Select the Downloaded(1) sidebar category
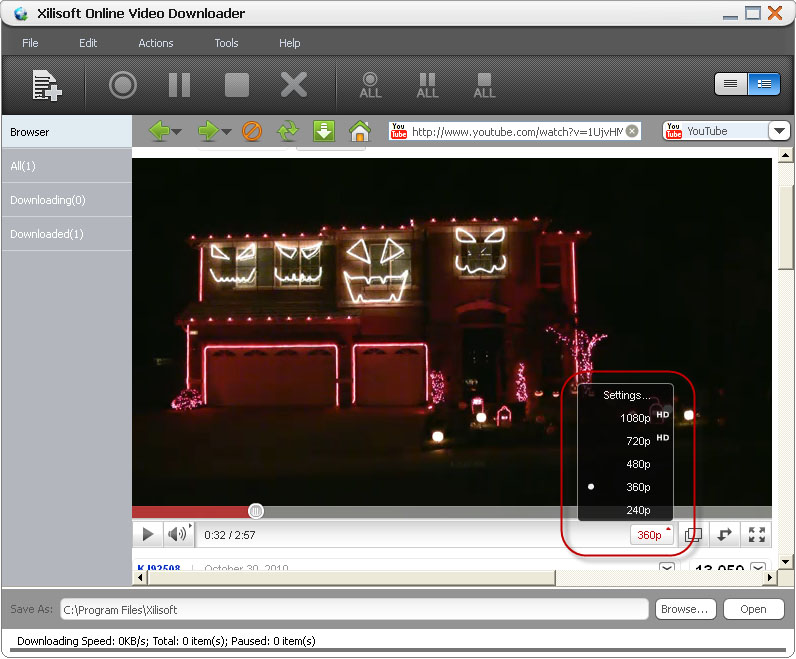Viewport: 796px width, 659px height. click(47, 234)
